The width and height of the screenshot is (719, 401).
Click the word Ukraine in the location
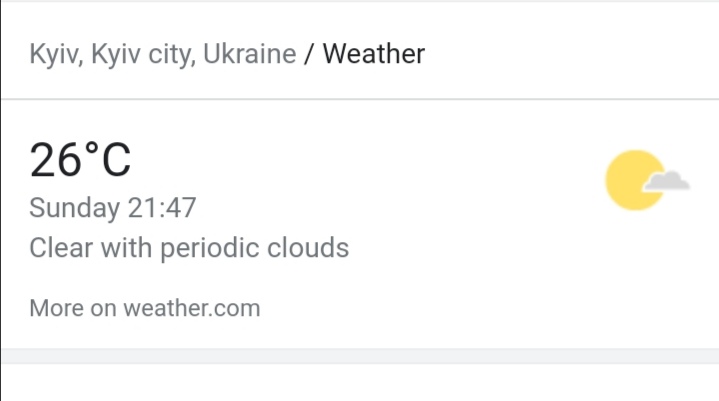(250, 54)
